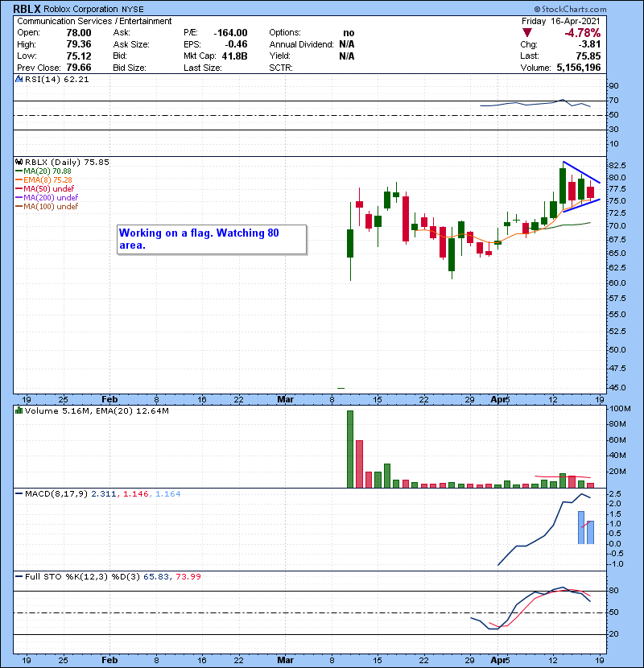This screenshot has height=668, width=644.
Task: Click the High value 79.36
Action: tap(79, 44)
